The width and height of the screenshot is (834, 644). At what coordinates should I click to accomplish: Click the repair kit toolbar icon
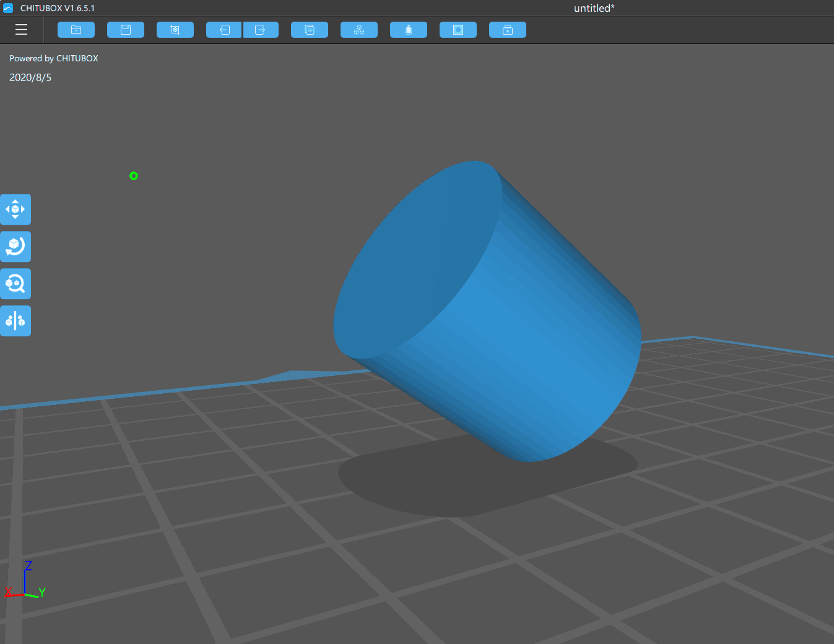point(508,30)
